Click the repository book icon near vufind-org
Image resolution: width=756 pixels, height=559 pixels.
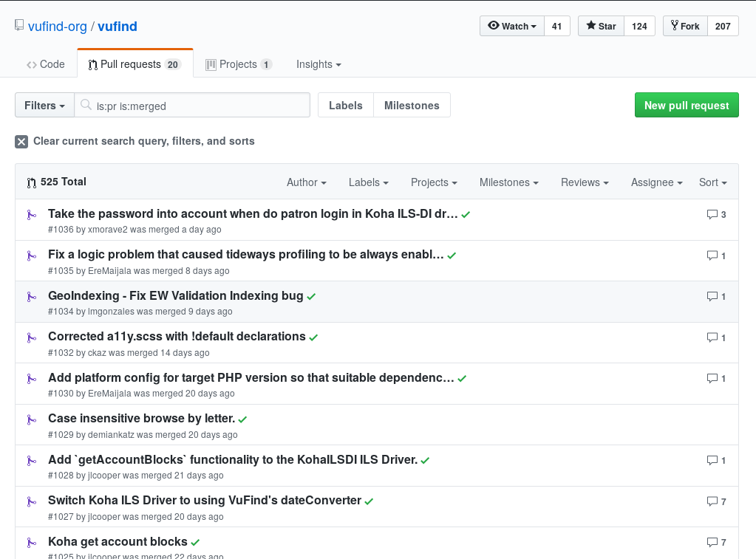pos(19,26)
